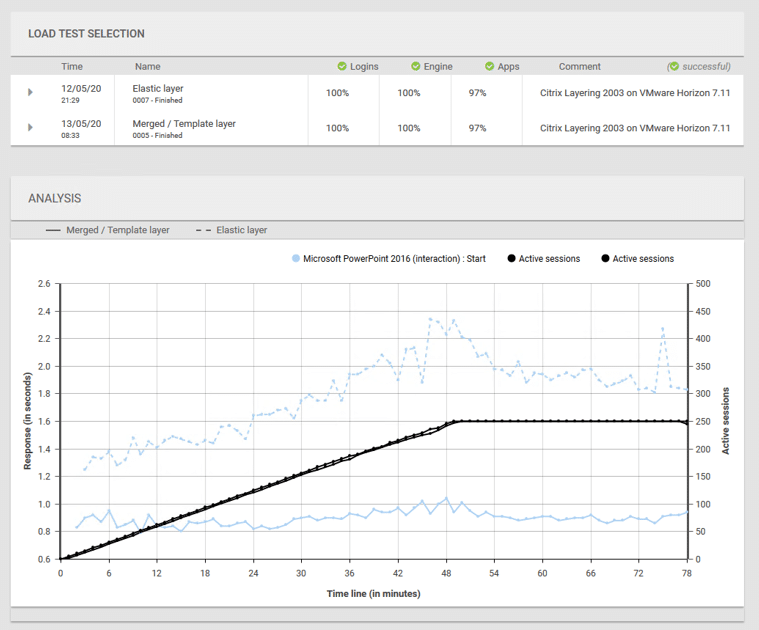Viewport: 759px width, 630px height.
Task: Click the Logins column header label
Action: (364, 66)
